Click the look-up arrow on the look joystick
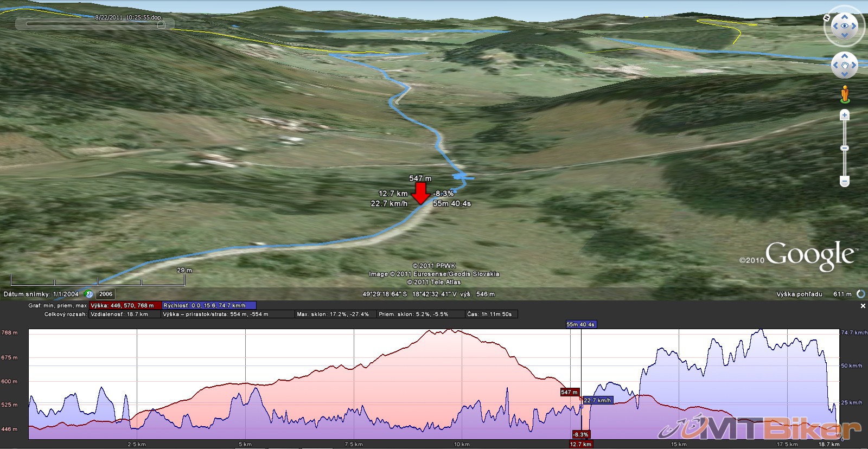 (844, 17)
